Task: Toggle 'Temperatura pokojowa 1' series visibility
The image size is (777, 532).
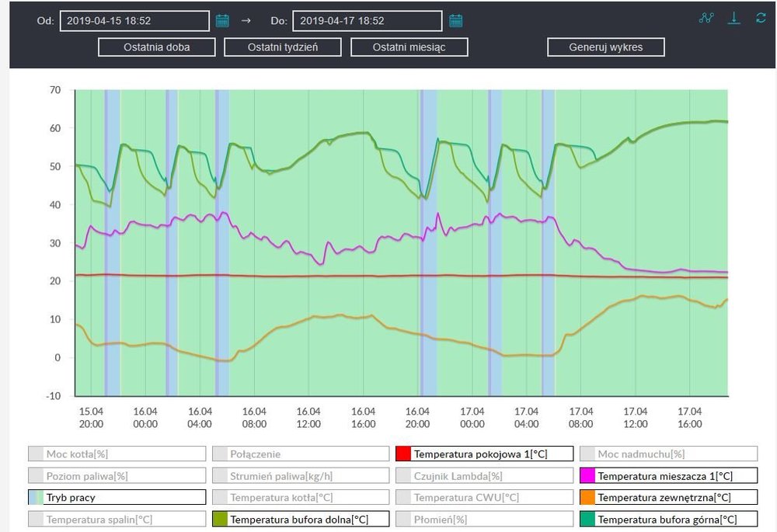Action: pyautogui.click(x=484, y=454)
